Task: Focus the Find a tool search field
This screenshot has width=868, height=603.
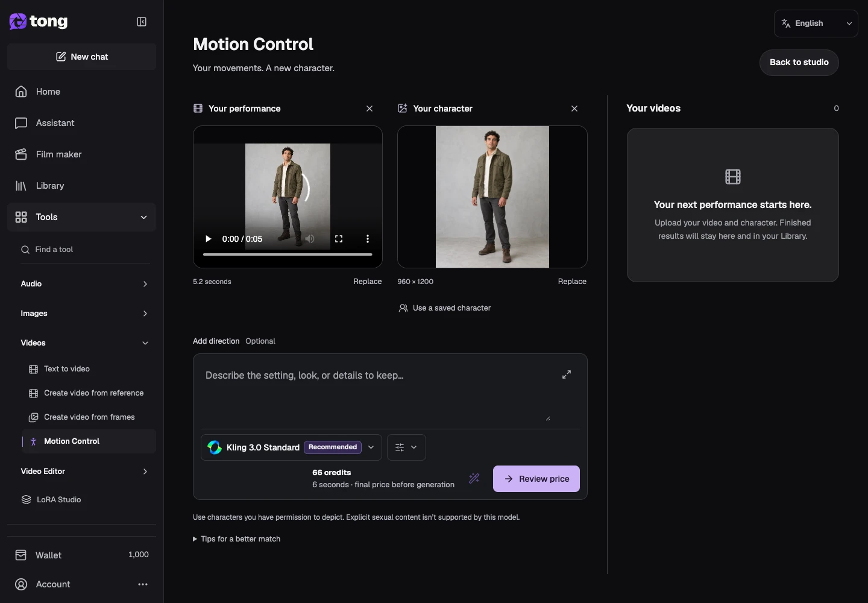Action: (x=84, y=250)
